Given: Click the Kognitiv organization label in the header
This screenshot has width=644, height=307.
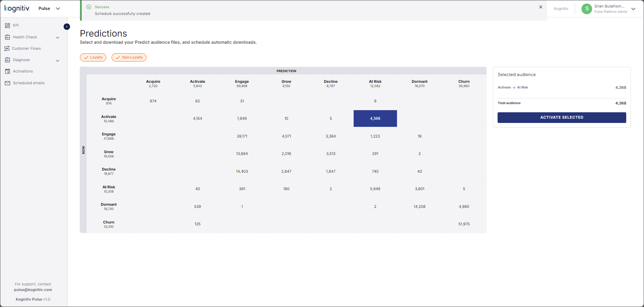Looking at the screenshot, I should [561, 9].
